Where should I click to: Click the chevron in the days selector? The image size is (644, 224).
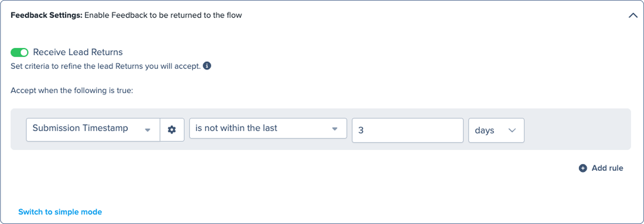[x=512, y=130]
